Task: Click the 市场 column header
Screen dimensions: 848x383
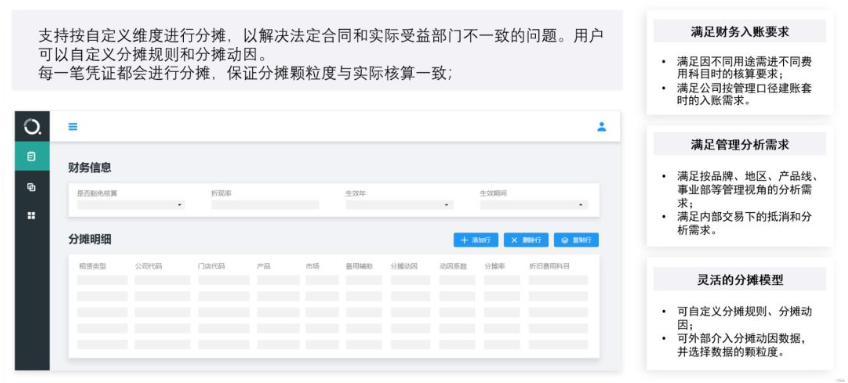Action: pyautogui.click(x=312, y=266)
